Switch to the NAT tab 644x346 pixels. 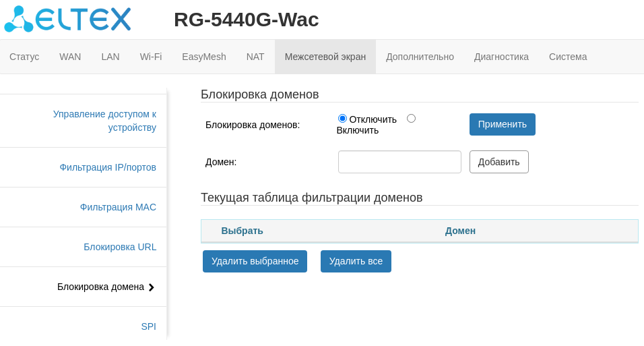tap(255, 57)
